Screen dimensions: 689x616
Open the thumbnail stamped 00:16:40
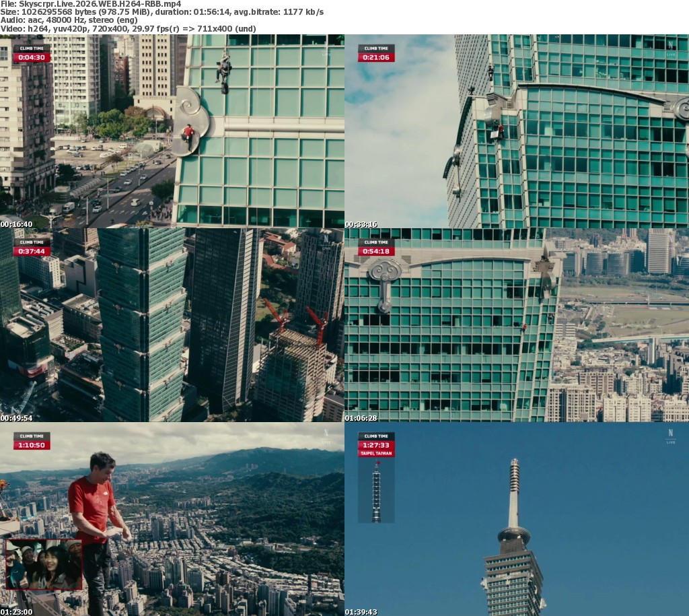[x=172, y=131]
